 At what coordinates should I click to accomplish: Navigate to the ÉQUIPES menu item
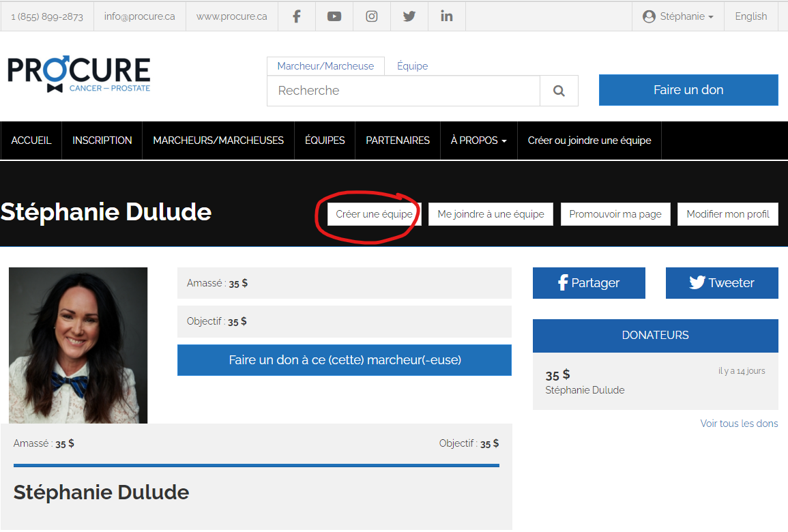tap(325, 141)
